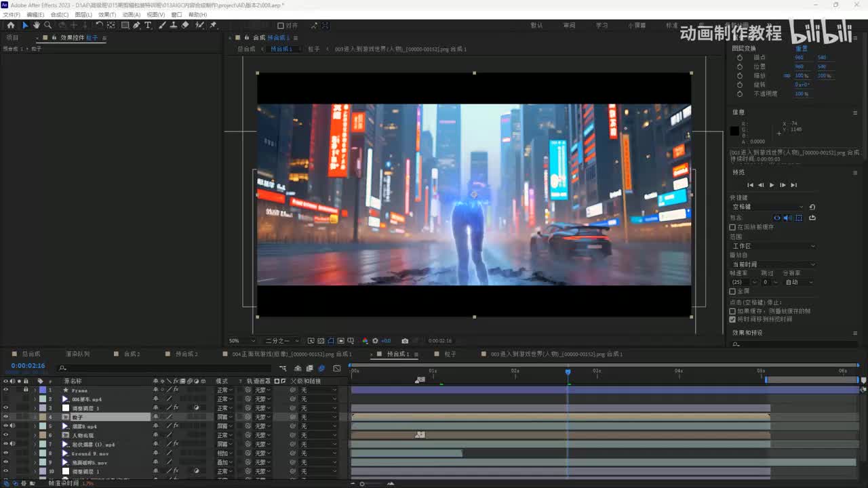This screenshot has height=488, width=868.
Task: Hide the Frame layer using its eye icon
Action: point(5,390)
